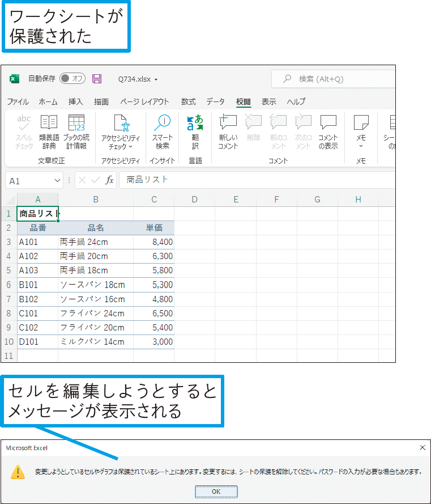Image resolution: width=431 pixels, height=504 pixels.
Task: Click cell ミルクパン 14cm
Action: 96,342
